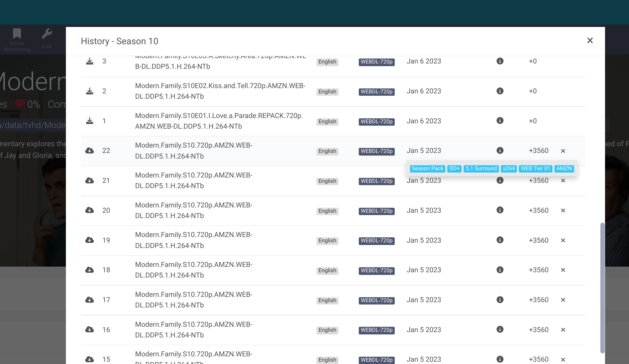The image size is (629, 364).
Task: Select the English language badge for episode 2
Action: (327, 91)
